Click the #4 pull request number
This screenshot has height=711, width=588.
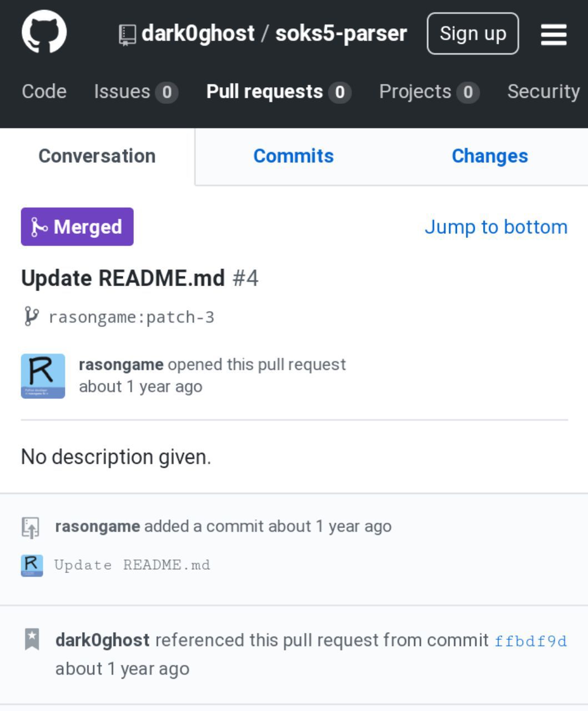245,278
